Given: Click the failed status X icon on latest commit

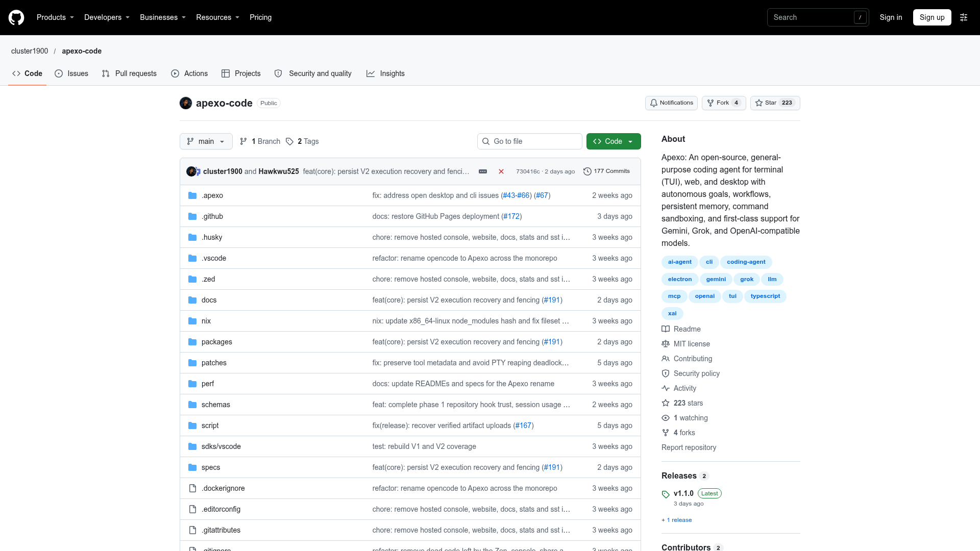Looking at the screenshot, I should [x=501, y=171].
